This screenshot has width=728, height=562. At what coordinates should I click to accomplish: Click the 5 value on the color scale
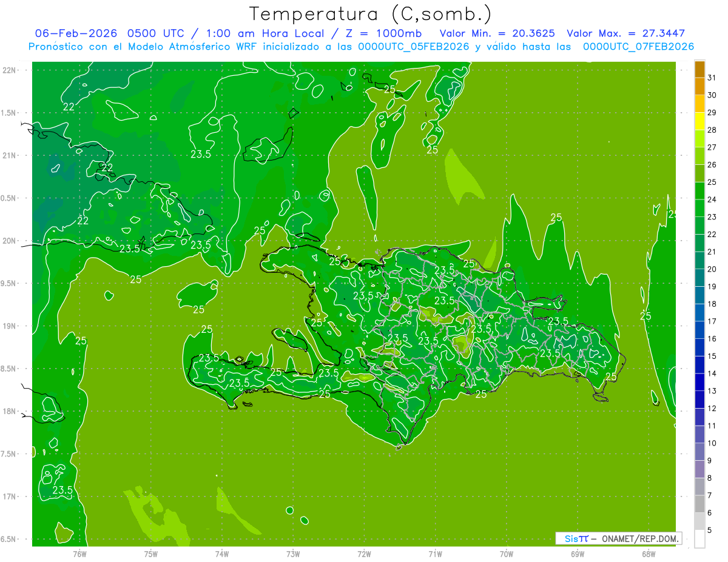click(710, 530)
